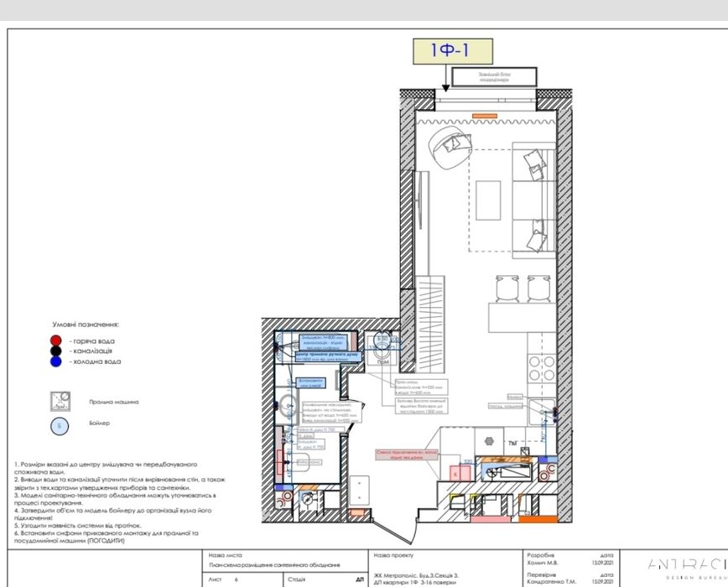Click note 5 about the leak protection system
The height and width of the screenshot is (587, 728).
77,526
